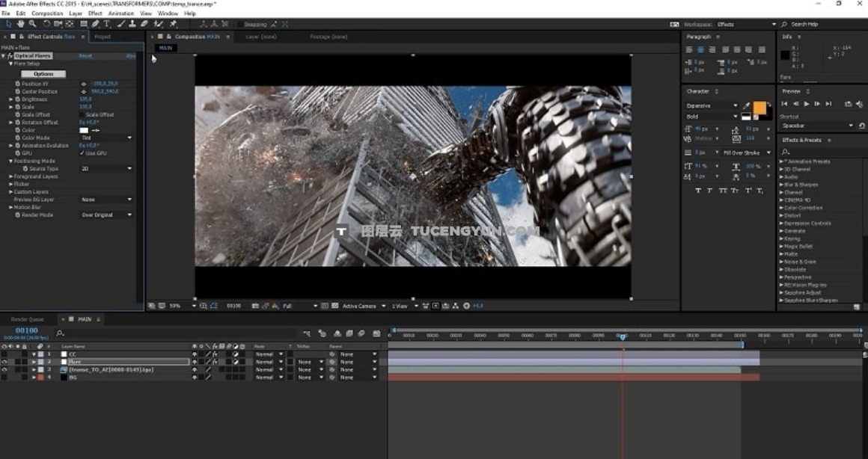Viewport: 868px width, 459px height.
Task: Pick the Puppet Pin tool
Action: (x=173, y=24)
